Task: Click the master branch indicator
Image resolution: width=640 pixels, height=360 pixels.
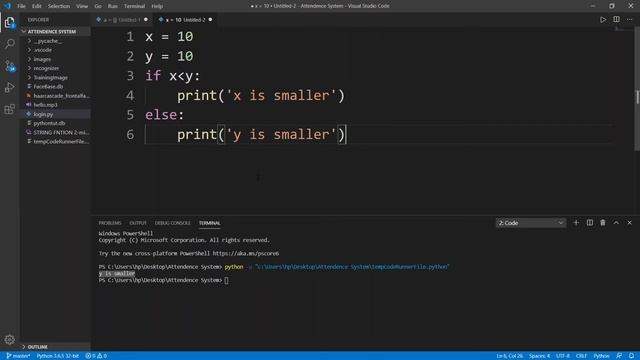Action: click(18, 356)
